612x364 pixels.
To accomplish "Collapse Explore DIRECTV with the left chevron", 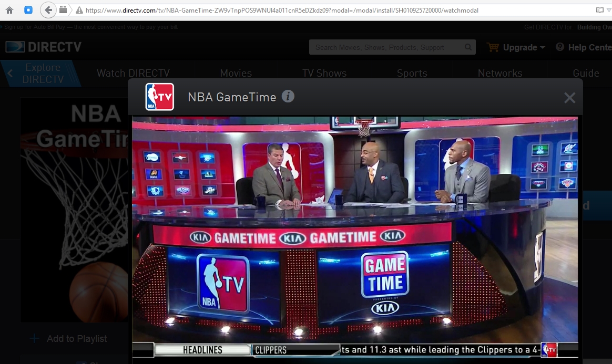I will [10, 73].
